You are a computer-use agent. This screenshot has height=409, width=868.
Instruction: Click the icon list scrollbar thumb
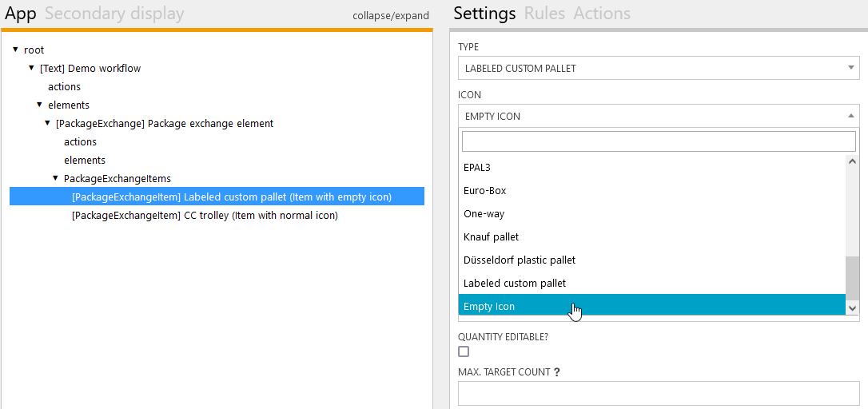click(852, 277)
